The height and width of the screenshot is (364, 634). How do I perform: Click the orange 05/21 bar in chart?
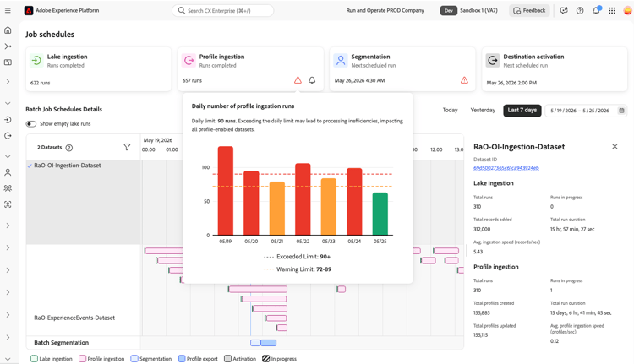coord(277,208)
